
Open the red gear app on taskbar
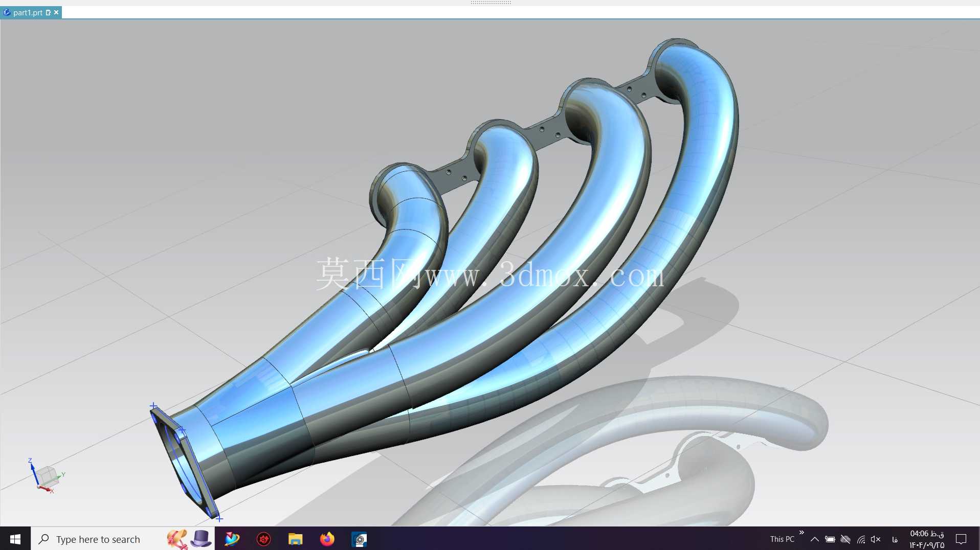[x=264, y=539]
